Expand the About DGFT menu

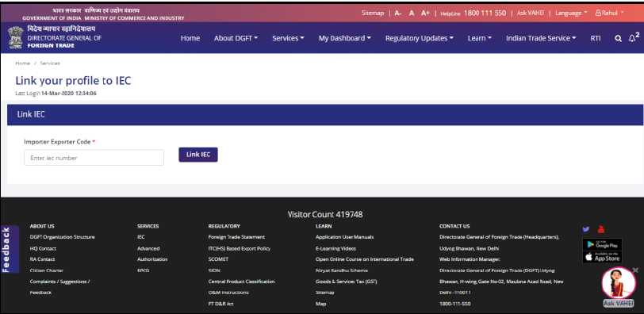coord(236,38)
